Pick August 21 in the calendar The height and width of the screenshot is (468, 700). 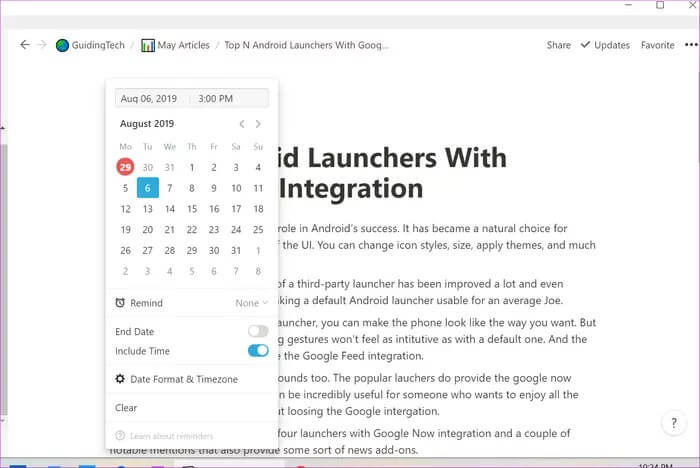[170, 230]
